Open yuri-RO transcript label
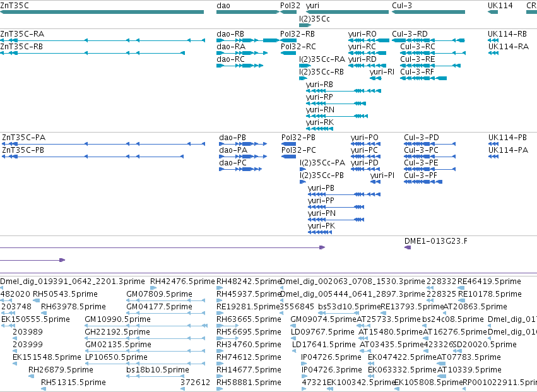 (362, 34)
